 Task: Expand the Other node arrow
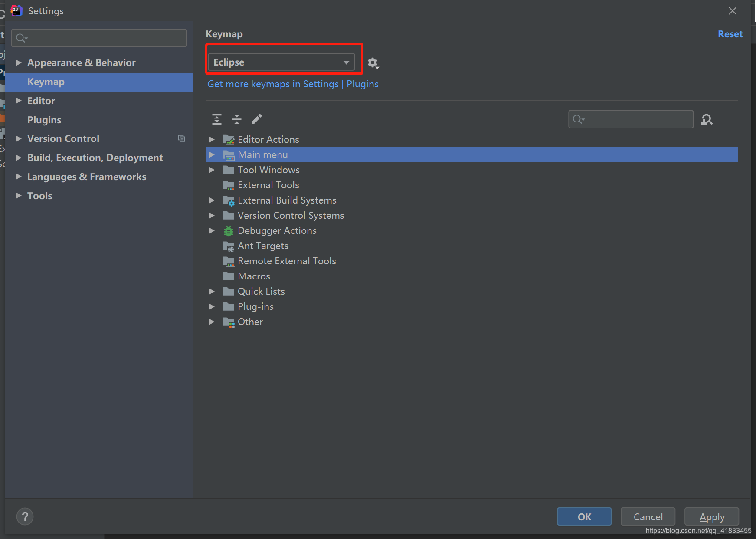(x=212, y=322)
